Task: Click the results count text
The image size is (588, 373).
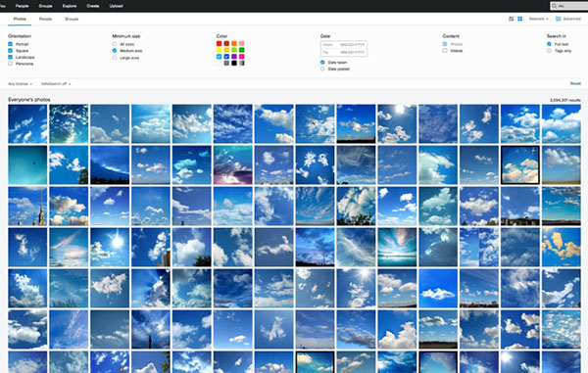Action: 565,100
